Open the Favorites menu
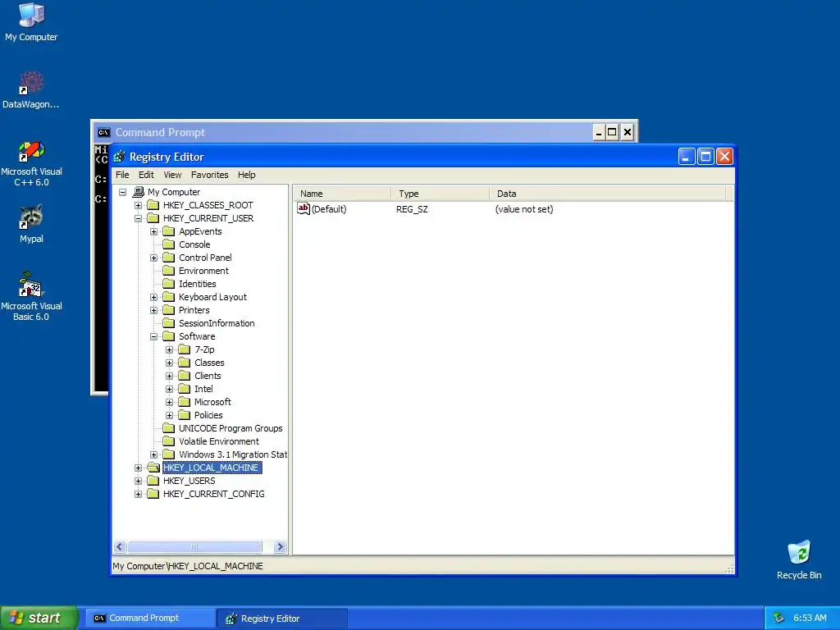Viewport: 840px width, 630px height. coord(209,175)
